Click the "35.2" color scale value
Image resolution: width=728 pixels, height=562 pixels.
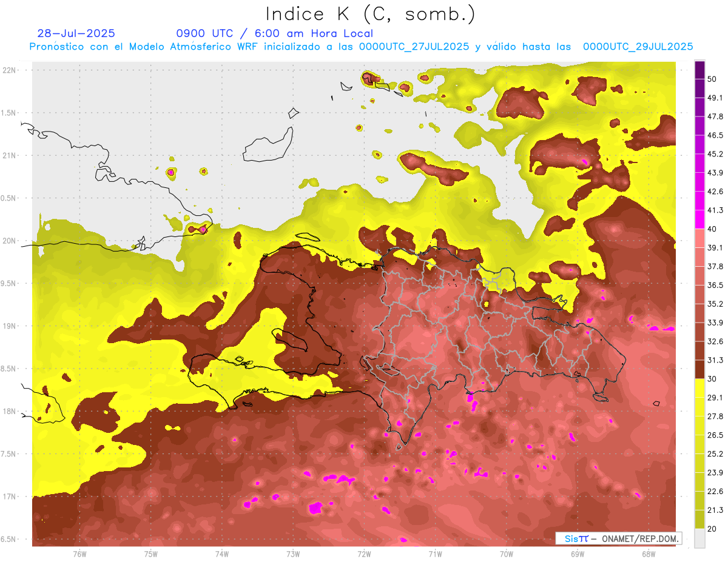point(715,304)
